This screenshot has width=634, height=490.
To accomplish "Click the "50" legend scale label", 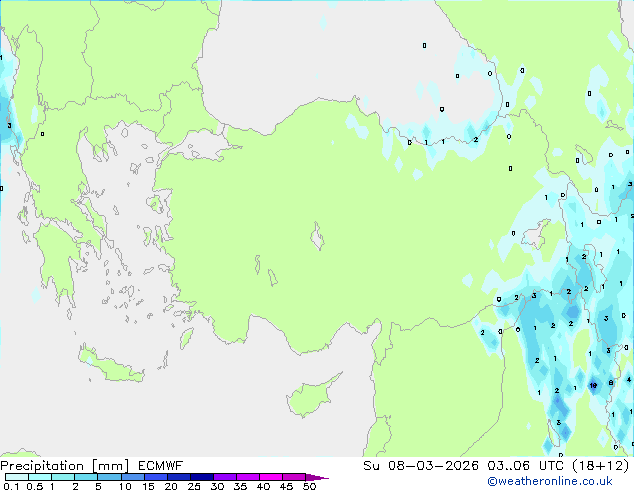I will coord(309,486).
